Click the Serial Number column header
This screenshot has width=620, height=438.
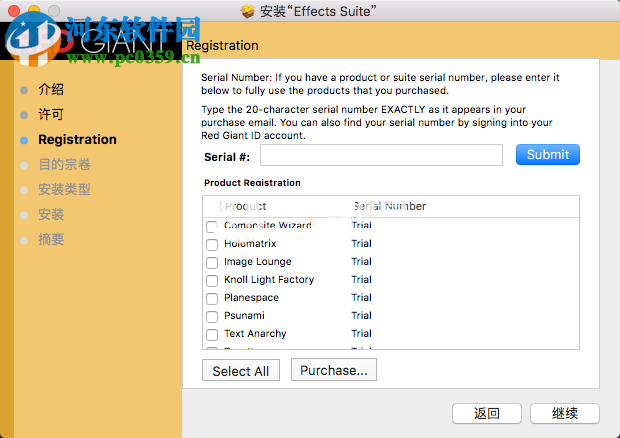[x=390, y=206]
